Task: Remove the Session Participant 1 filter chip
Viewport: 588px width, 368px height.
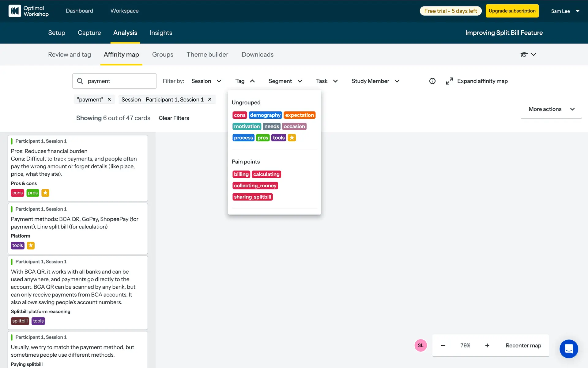Action: point(210,99)
